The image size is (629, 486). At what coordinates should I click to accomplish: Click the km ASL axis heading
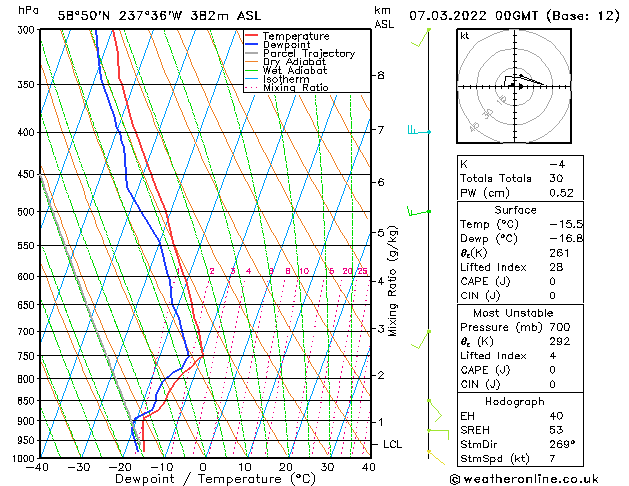(384, 17)
